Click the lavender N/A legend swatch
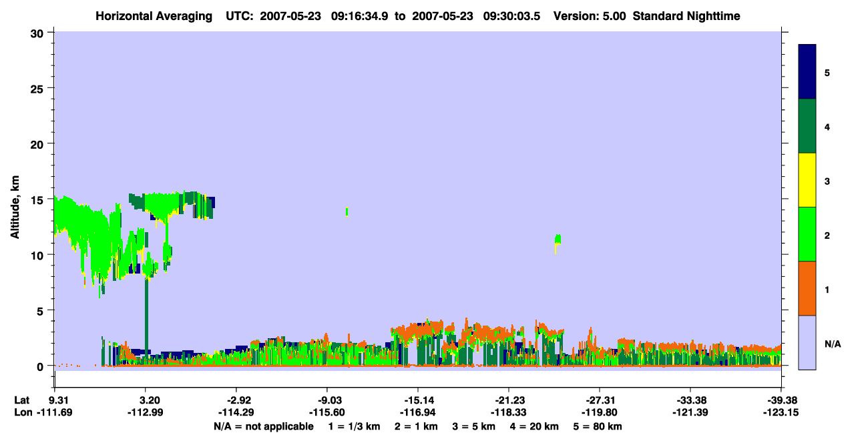The width and height of the screenshot is (868, 445). 807,342
